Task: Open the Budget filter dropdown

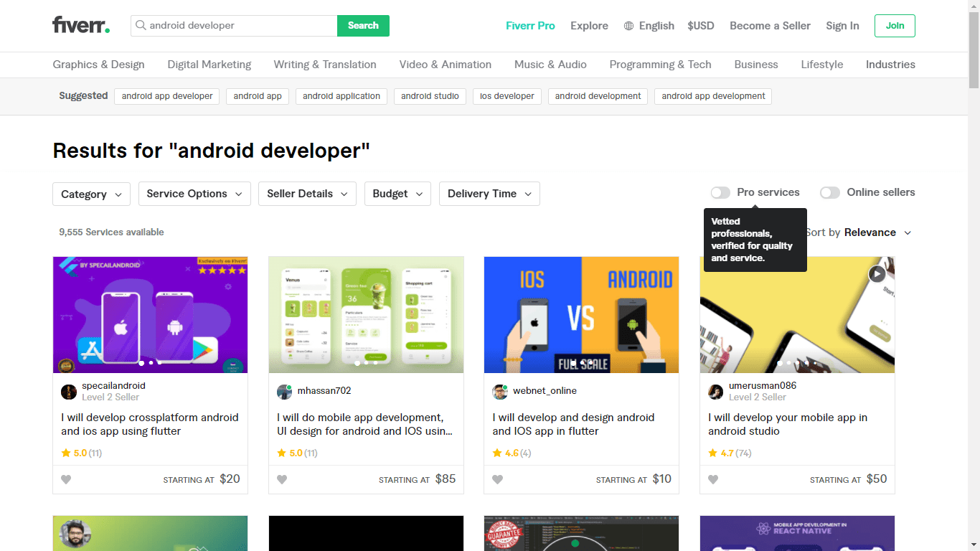Action: click(x=397, y=194)
